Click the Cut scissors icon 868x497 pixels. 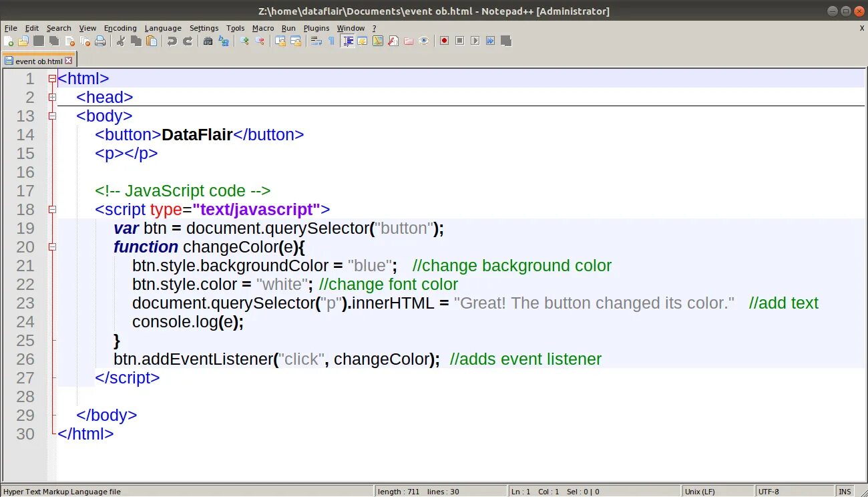[121, 41]
